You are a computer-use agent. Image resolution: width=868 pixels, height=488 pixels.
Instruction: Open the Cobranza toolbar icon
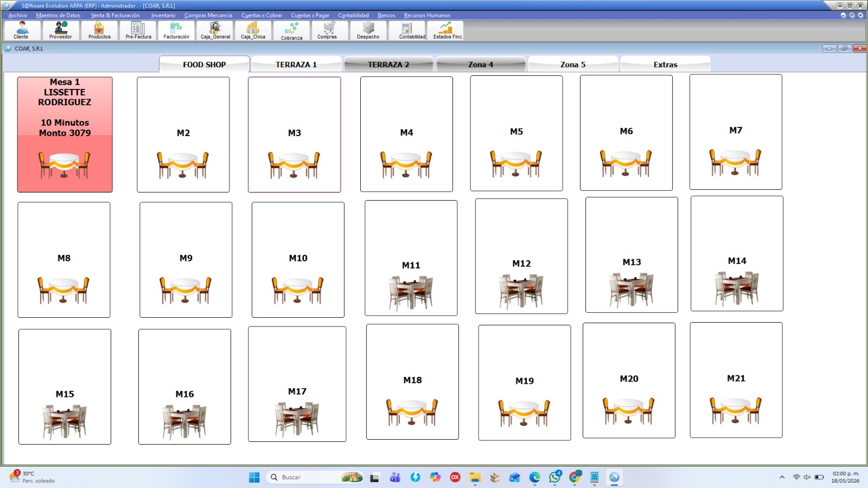click(292, 30)
